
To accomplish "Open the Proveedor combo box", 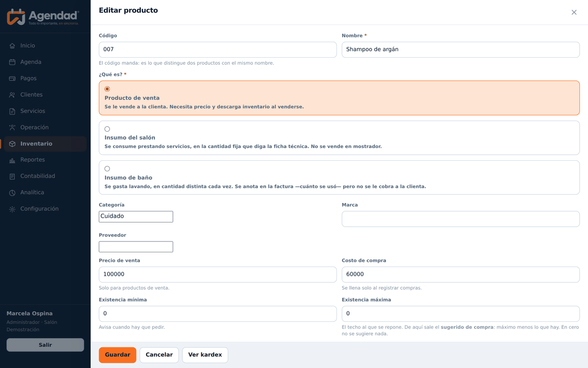I will [x=136, y=247].
